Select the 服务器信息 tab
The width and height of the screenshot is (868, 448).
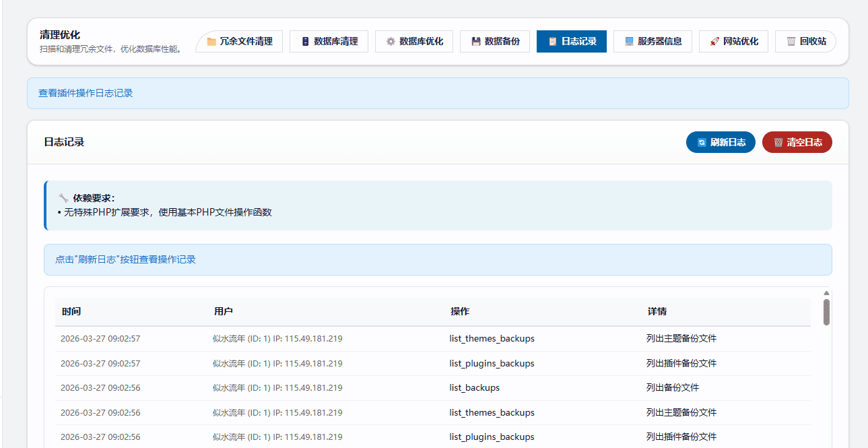point(653,42)
